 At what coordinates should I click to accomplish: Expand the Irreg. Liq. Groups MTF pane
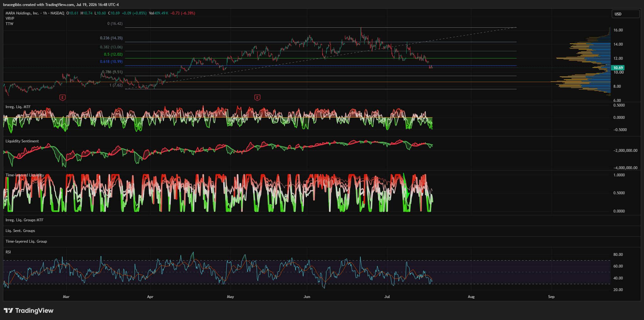click(25, 220)
